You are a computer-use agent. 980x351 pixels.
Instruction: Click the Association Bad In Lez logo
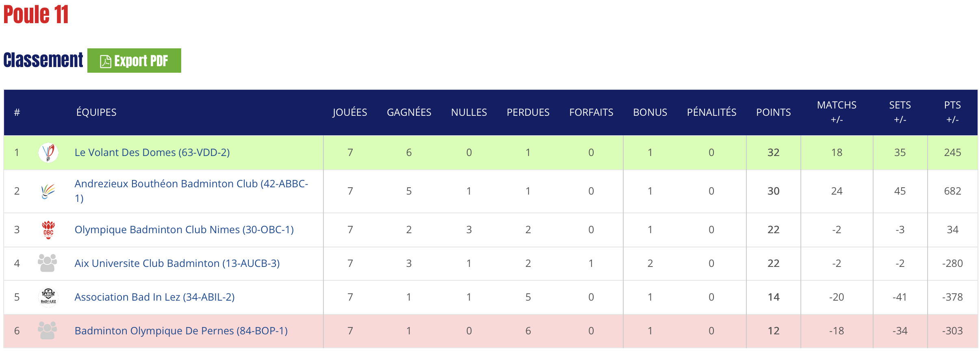48,297
